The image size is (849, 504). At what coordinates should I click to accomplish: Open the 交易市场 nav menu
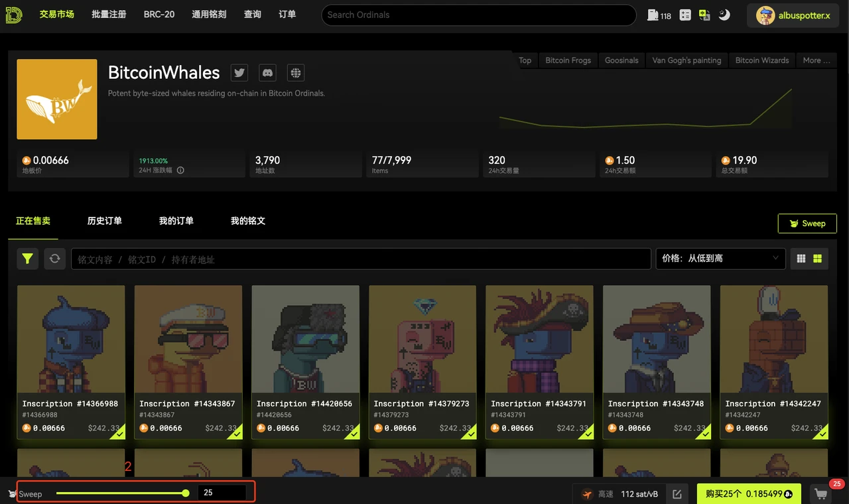[56, 15]
